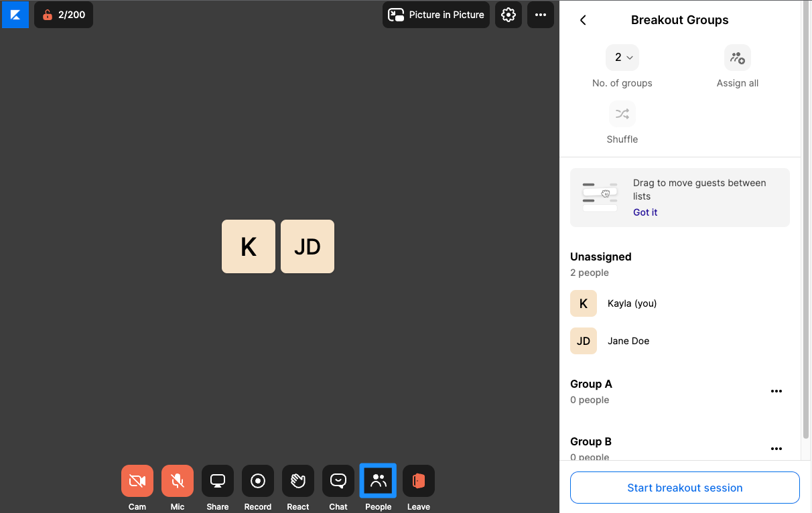Open the Chat icon
This screenshot has width=812, height=513.
338,481
